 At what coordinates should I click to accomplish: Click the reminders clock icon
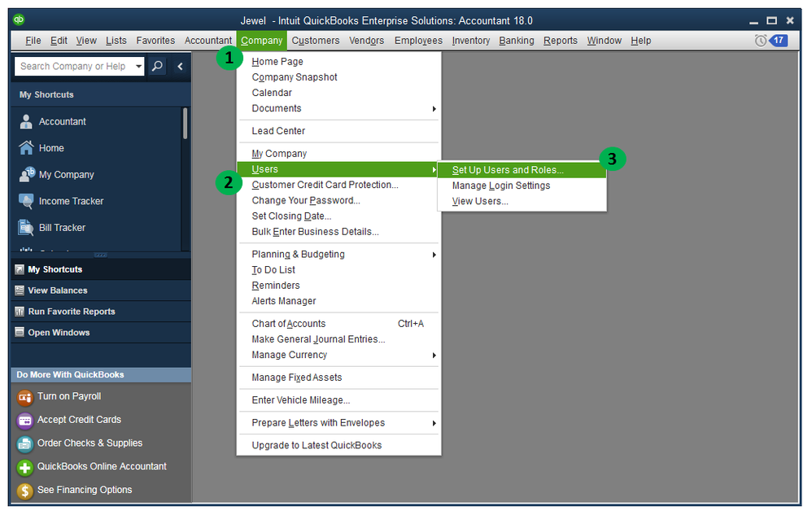[760, 41]
